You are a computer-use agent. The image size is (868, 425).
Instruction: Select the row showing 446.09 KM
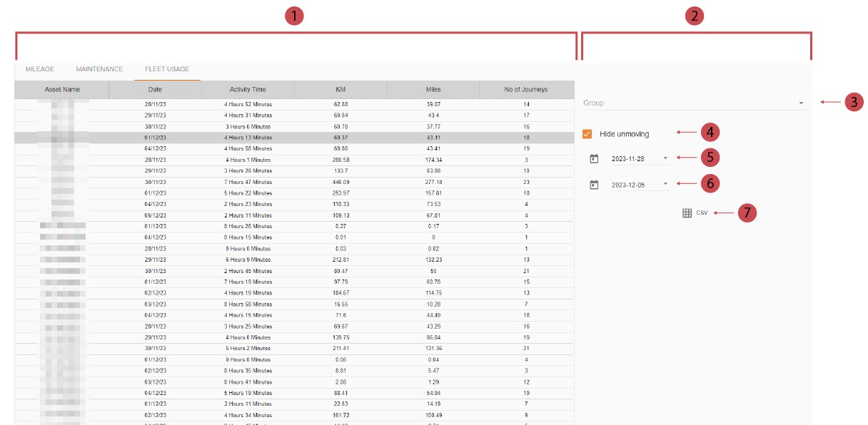click(340, 182)
